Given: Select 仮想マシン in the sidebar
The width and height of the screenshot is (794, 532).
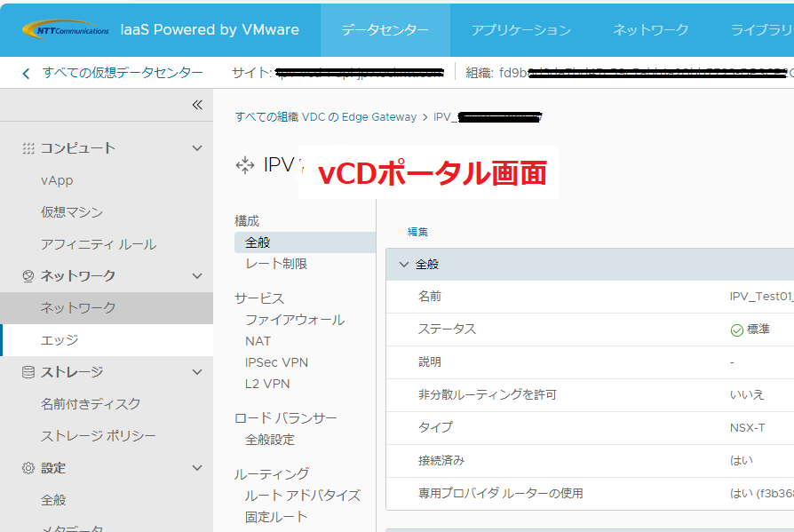Looking at the screenshot, I should pos(72,212).
